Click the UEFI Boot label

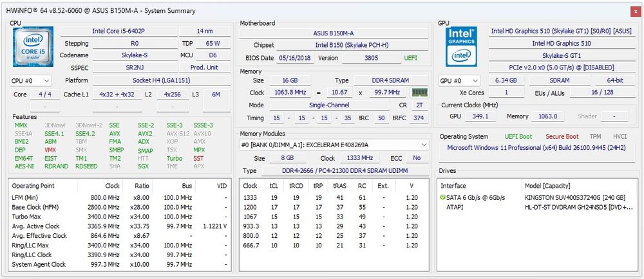coord(518,137)
